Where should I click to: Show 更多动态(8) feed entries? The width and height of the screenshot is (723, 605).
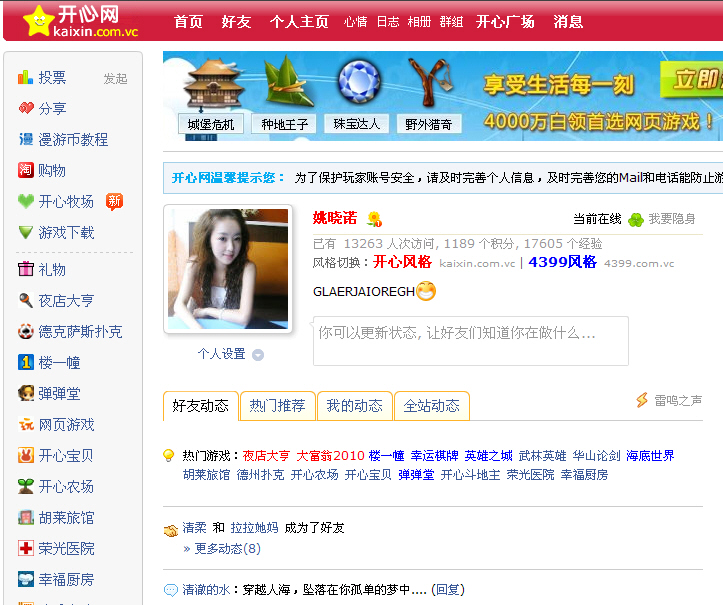[227, 548]
